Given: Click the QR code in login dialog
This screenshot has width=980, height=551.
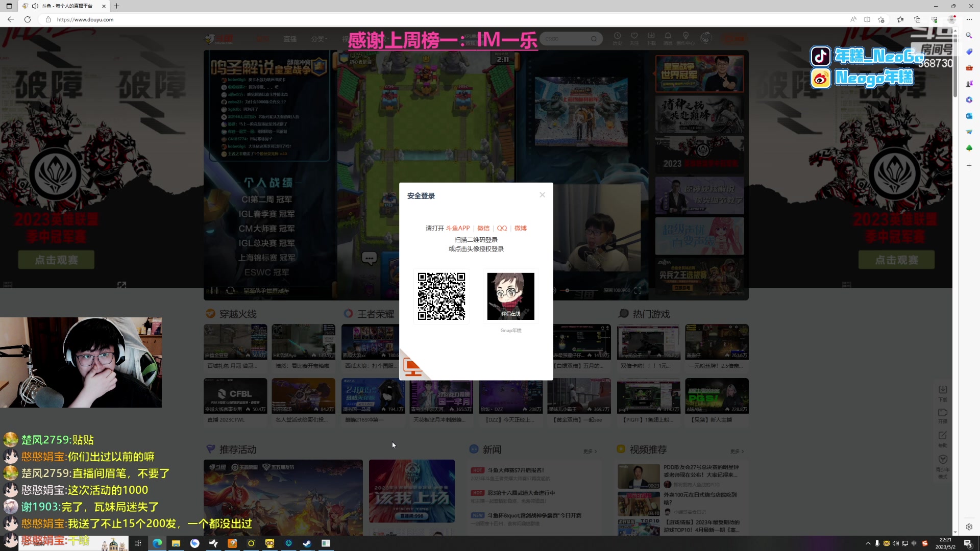Looking at the screenshot, I should coord(442,296).
